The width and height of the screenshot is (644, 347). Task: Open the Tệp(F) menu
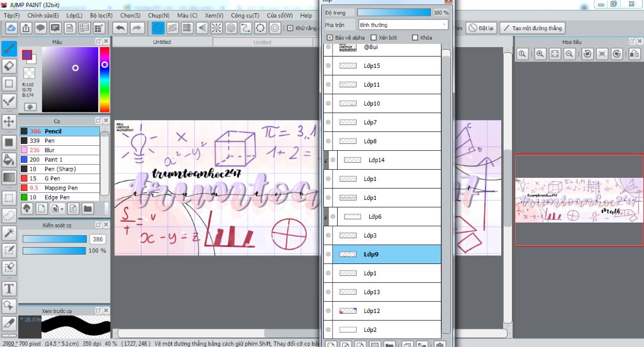click(11, 15)
